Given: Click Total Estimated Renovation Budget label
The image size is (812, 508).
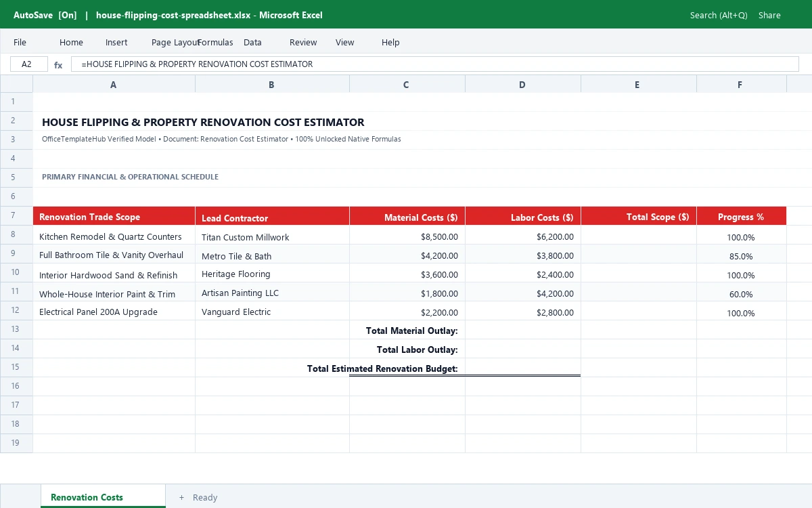Looking at the screenshot, I should tap(382, 369).
